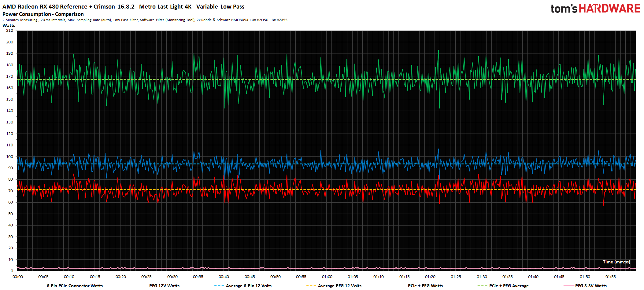Click the 01:00 time axis label
Screen dimensions: 644x290
[327, 277]
